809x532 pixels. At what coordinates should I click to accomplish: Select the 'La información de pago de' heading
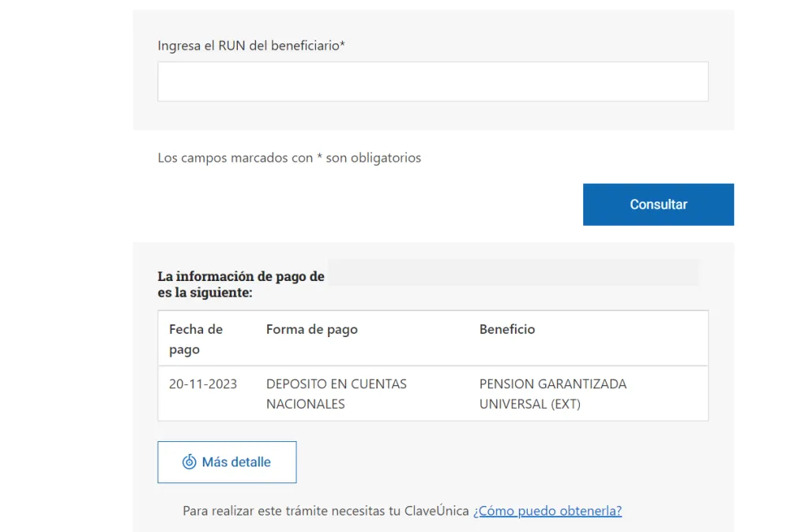pos(241,276)
